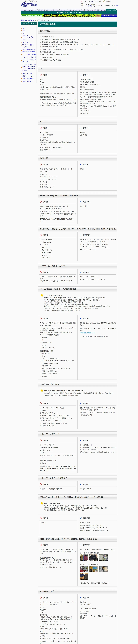Viewport: 138px width, 644px height.
Task: Select the 映像ソフト navigation tab
Action: tap(33, 10)
